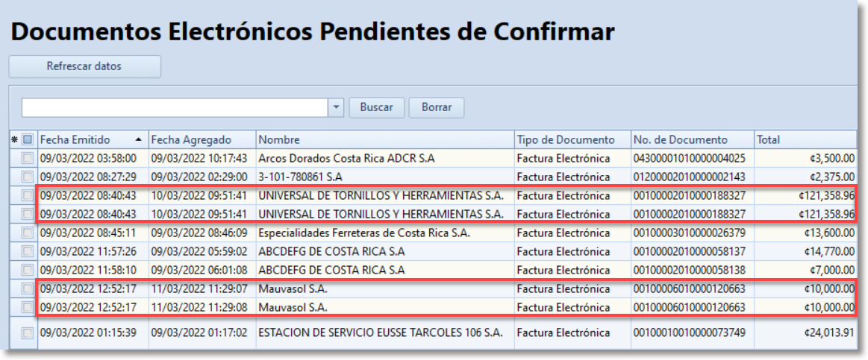This screenshot has width=868, height=360.
Task: Click Factura Electrónica in the Especialidades Ferreteras row
Action: click(563, 233)
